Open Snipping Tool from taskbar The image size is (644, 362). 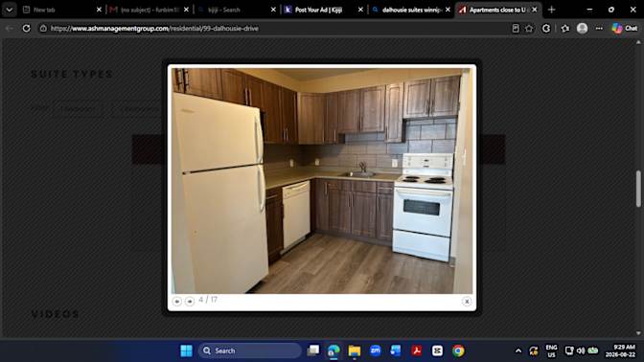437,351
